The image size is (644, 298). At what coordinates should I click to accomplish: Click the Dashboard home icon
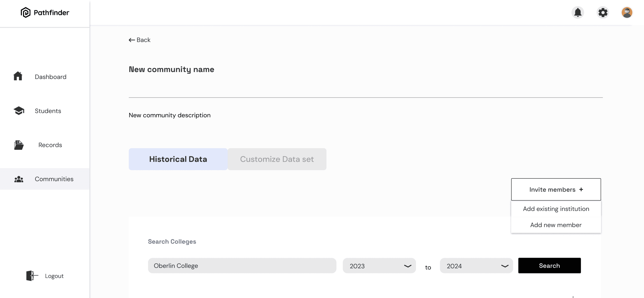point(18,76)
